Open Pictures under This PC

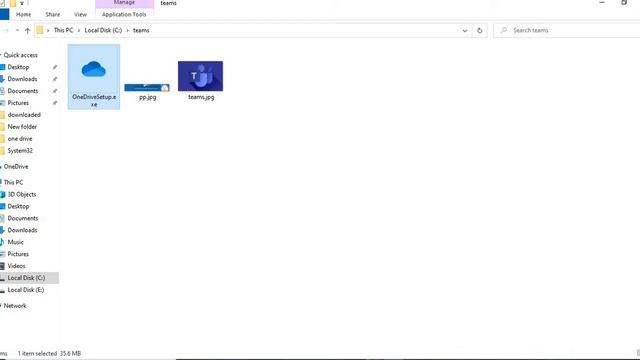tap(18, 254)
